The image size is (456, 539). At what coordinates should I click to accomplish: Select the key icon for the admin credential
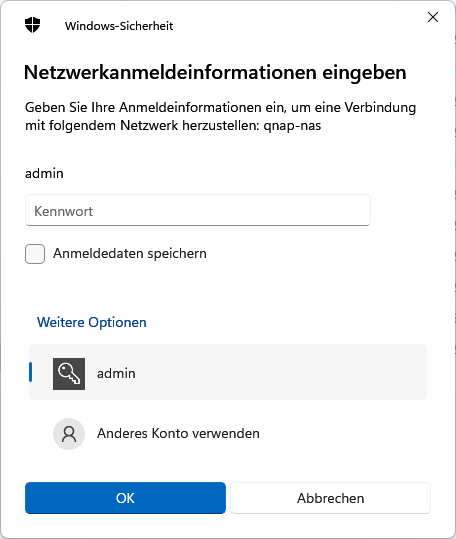[69, 374]
